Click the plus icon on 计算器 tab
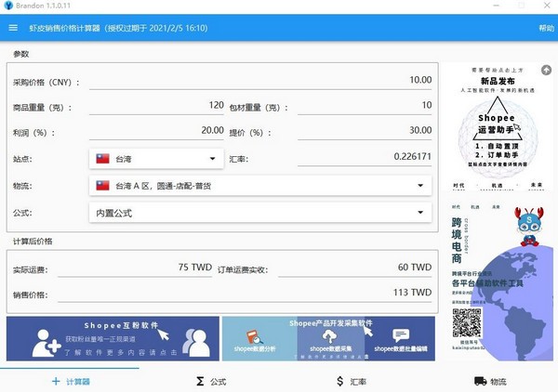 coord(56,382)
